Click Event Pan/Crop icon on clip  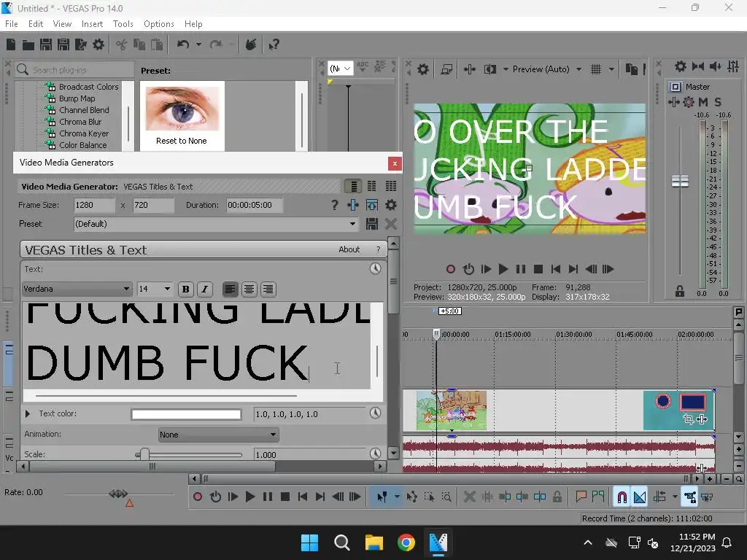click(x=687, y=419)
